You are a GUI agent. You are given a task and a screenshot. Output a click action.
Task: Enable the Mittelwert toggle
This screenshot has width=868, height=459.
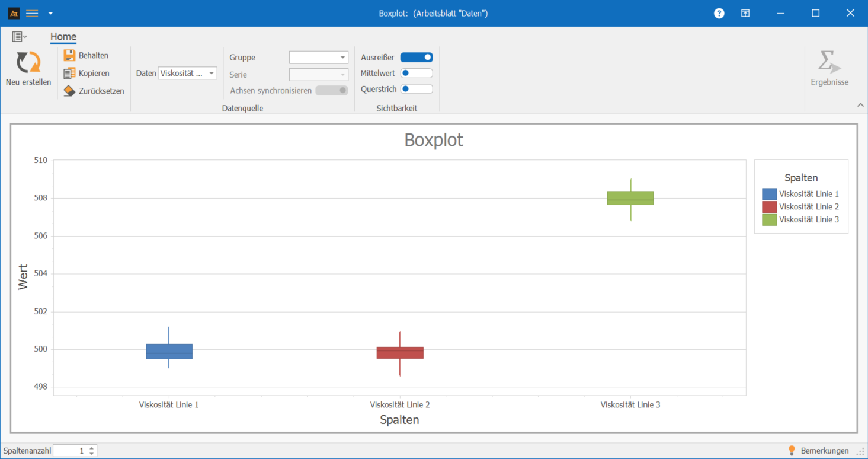(417, 74)
